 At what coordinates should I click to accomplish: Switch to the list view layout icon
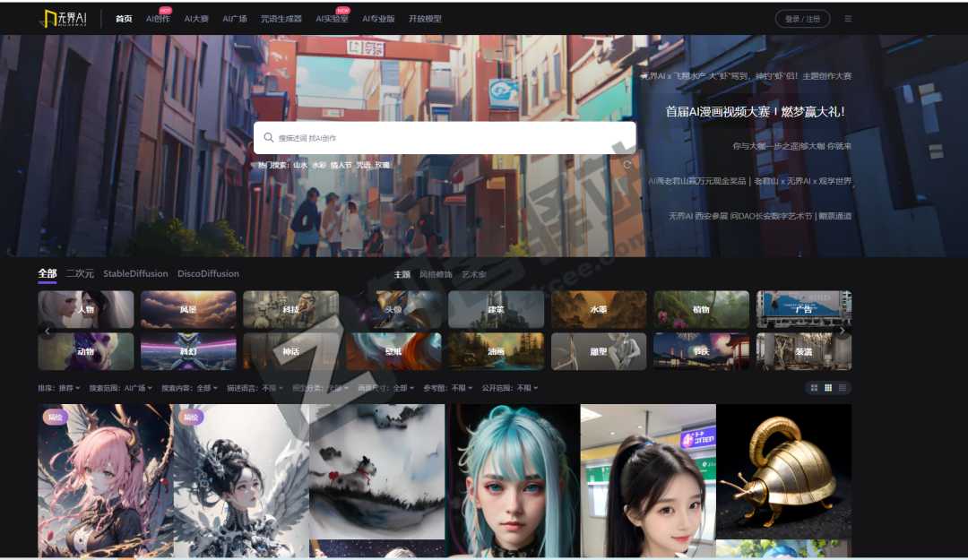[x=843, y=388]
